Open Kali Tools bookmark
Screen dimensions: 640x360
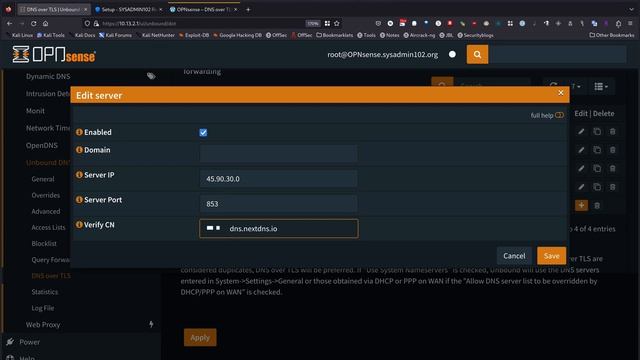tap(51, 36)
